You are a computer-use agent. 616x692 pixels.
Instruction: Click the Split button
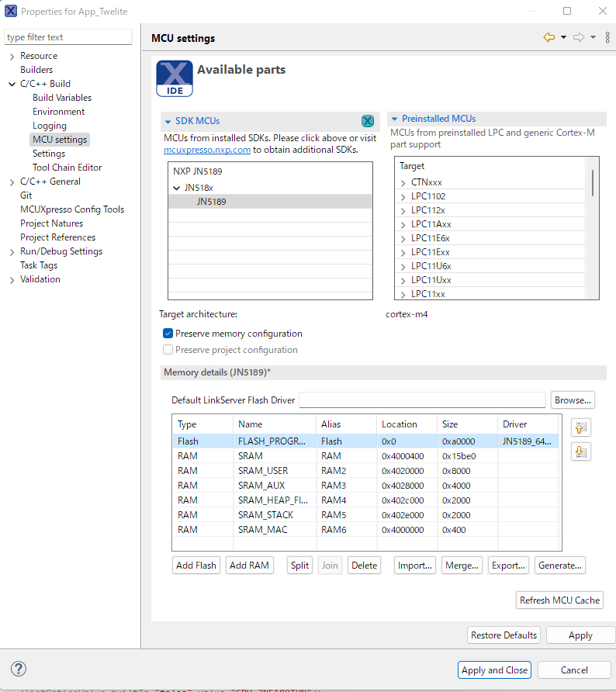click(299, 566)
